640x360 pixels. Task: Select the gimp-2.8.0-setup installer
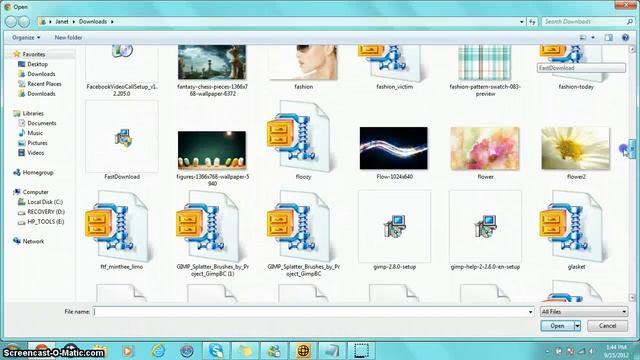[x=394, y=229]
